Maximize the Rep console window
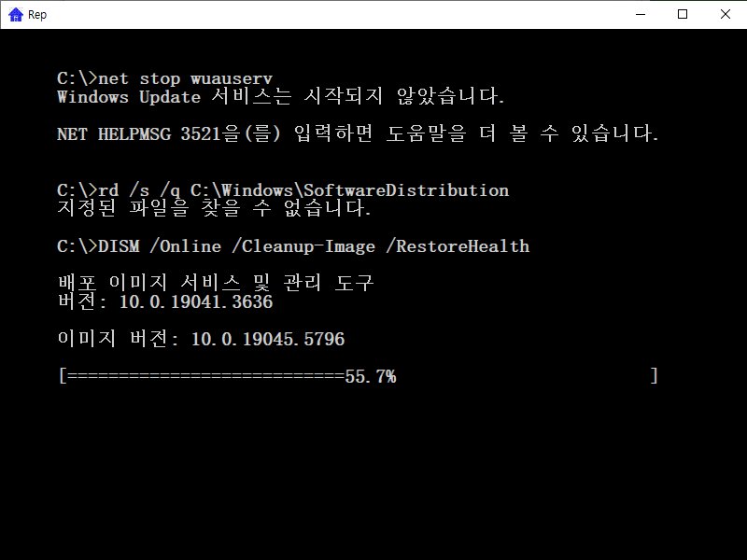The width and height of the screenshot is (747, 560). pyautogui.click(x=683, y=14)
